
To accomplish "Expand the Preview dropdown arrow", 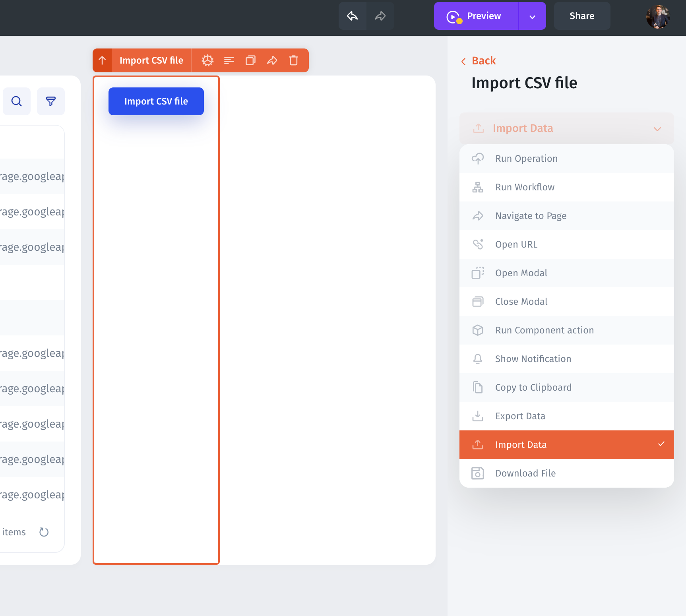I will (x=532, y=16).
